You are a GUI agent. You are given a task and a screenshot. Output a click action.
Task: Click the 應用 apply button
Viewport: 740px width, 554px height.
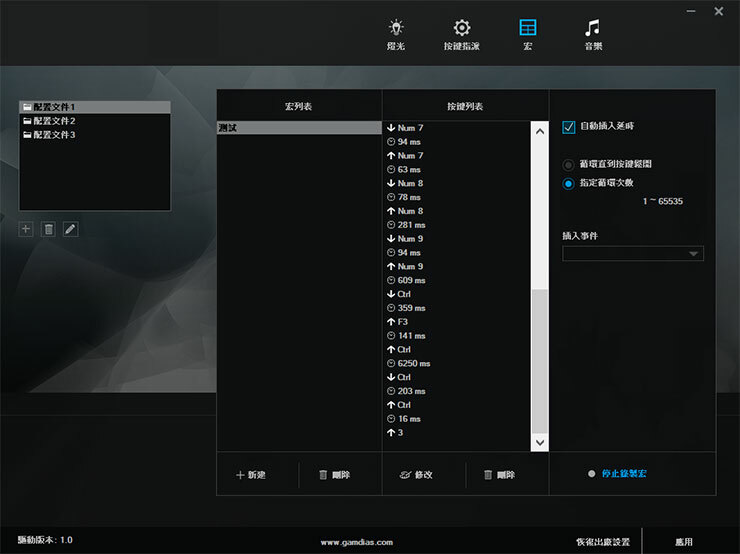(684, 541)
